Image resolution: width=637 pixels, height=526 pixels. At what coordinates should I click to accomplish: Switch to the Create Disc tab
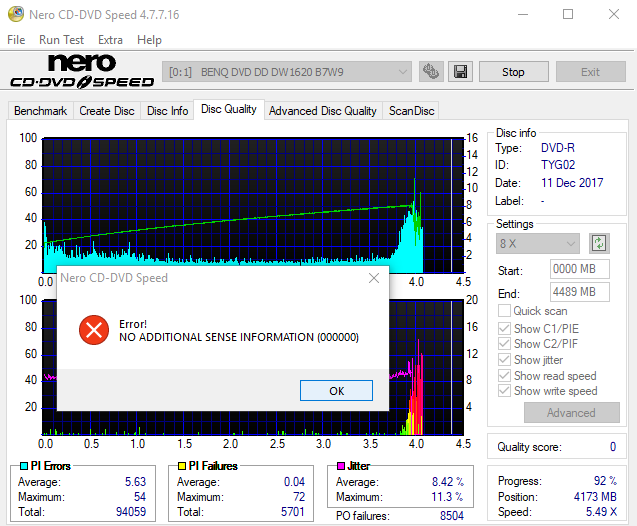(107, 111)
